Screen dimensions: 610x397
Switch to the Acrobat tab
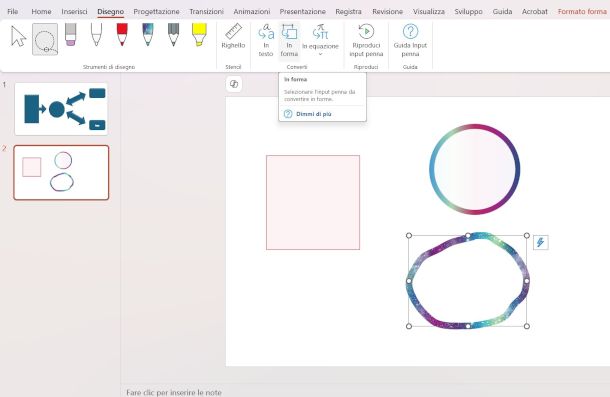pos(535,12)
